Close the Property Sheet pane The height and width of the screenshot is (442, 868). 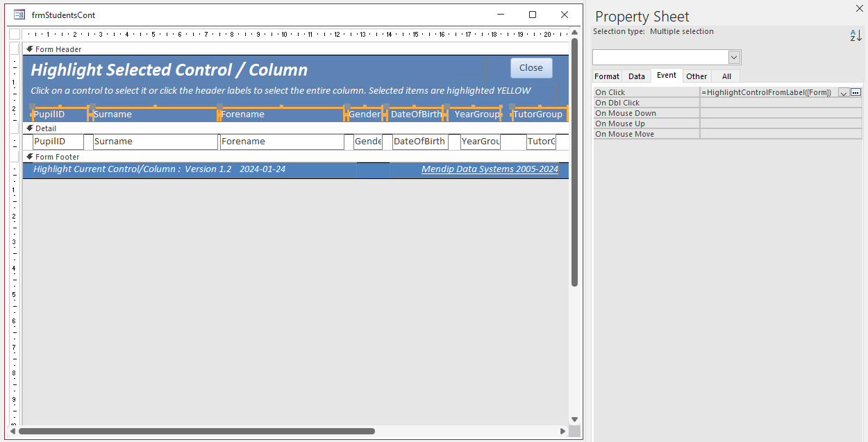pos(859,8)
